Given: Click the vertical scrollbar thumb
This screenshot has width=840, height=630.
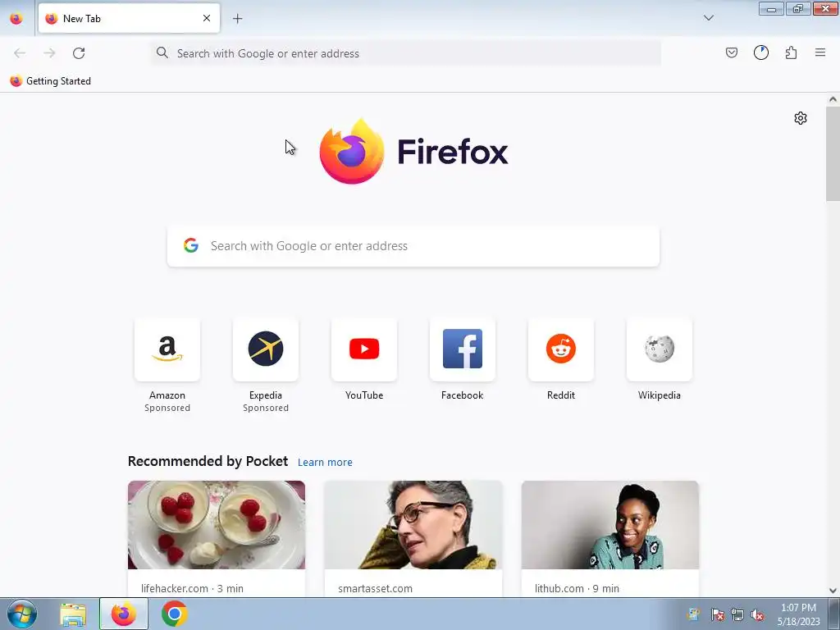Looking at the screenshot, I should 833,153.
